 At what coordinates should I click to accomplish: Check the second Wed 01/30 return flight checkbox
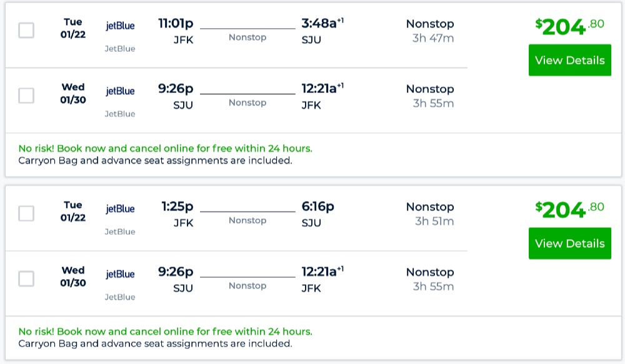[x=26, y=279]
